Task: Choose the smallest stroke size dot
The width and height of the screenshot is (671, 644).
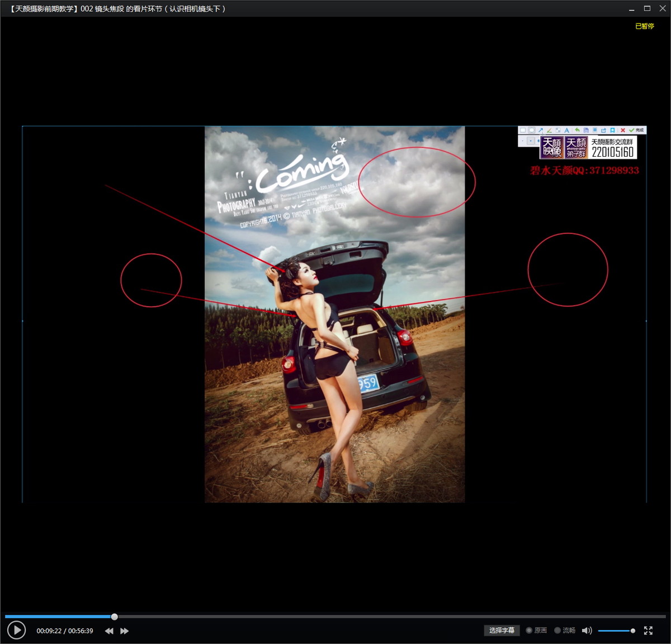Action: pyautogui.click(x=522, y=141)
